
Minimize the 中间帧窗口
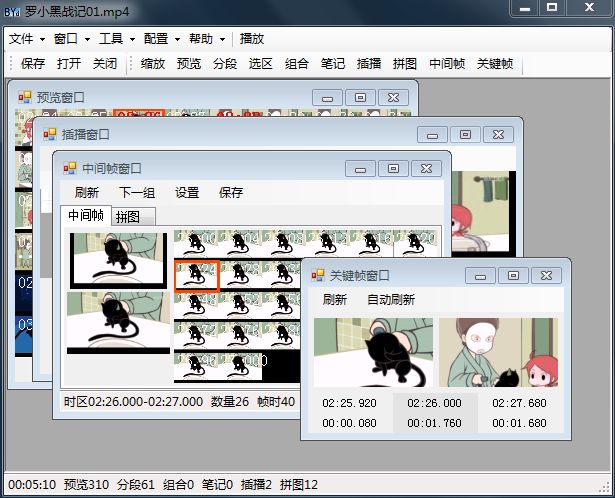tap(360, 169)
